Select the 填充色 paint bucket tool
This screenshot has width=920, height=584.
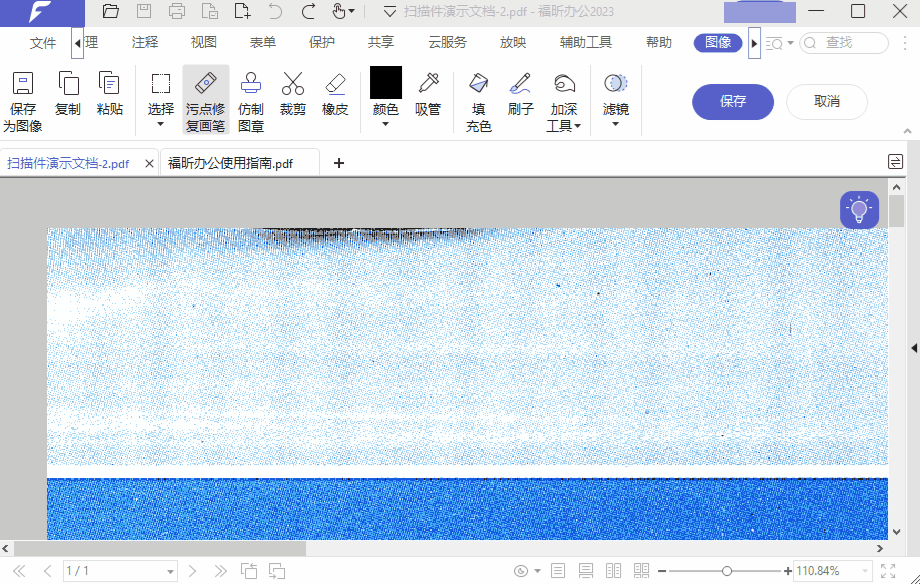[479, 99]
